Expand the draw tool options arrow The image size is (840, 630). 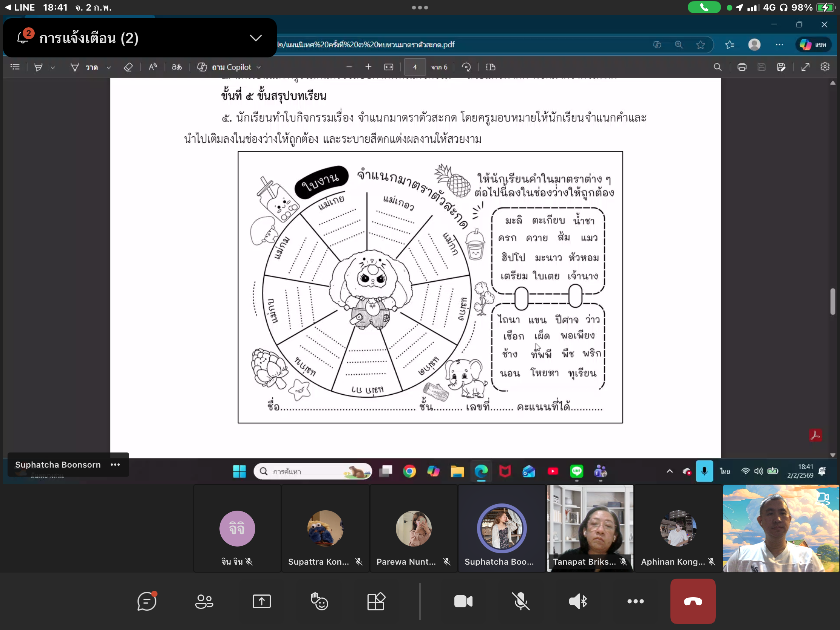(109, 68)
